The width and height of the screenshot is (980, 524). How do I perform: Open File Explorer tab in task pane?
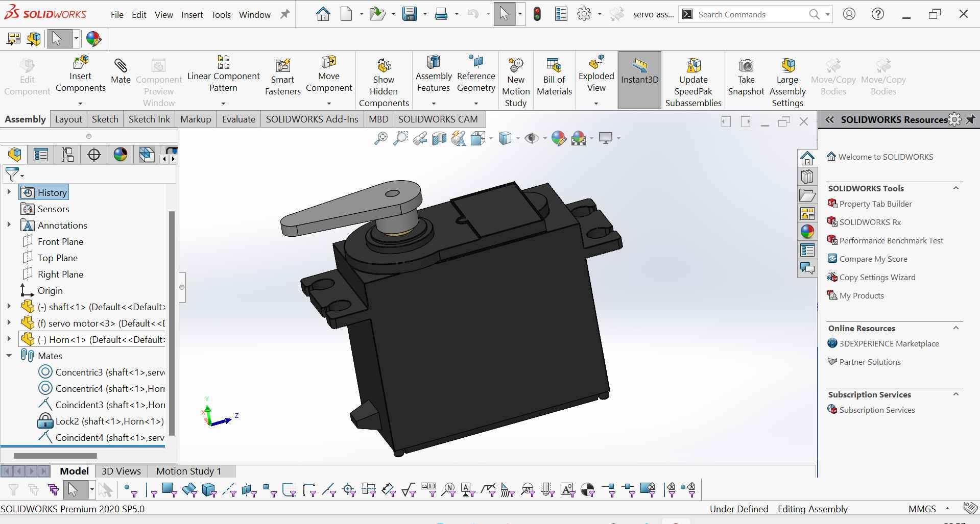point(807,195)
